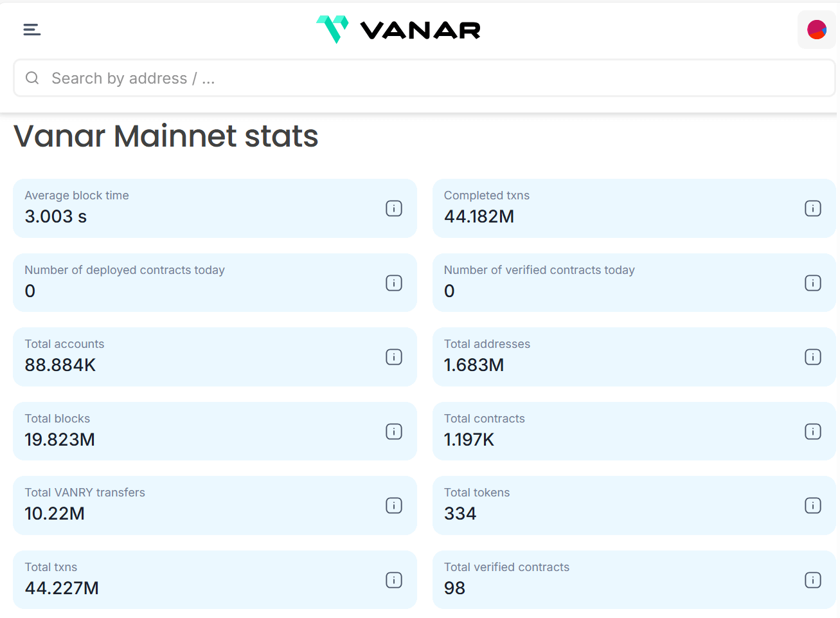Viewport: 840px width, 618px height.
Task: Show info for Completed txns
Action: (813, 208)
